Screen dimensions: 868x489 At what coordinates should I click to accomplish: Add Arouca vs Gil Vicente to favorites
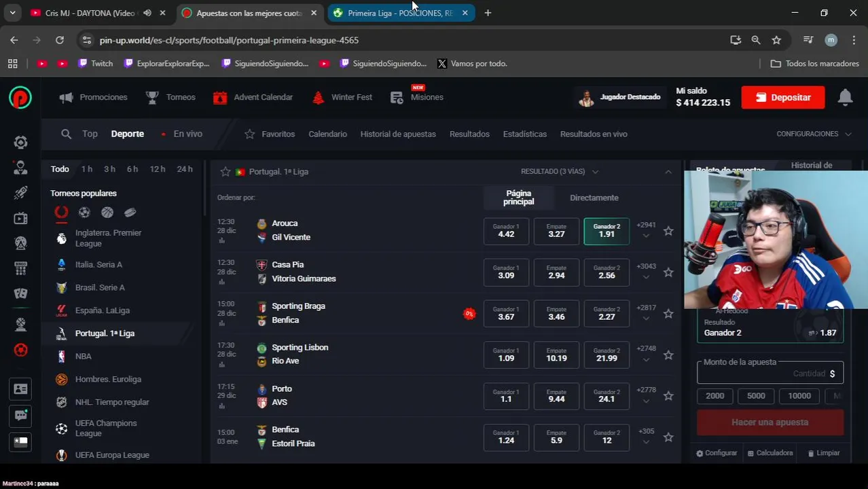668,231
